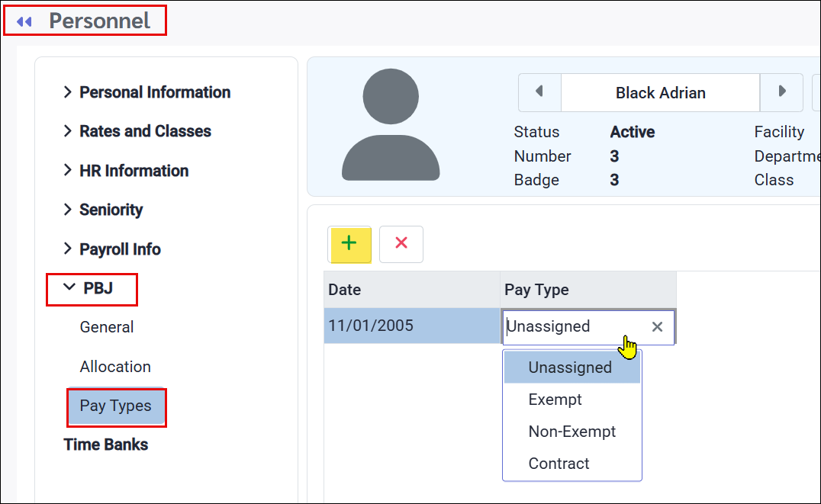821x504 pixels.
Task: Click the Black Adrian employee name box
Action: pyautogui.click(x=660, y=92)
